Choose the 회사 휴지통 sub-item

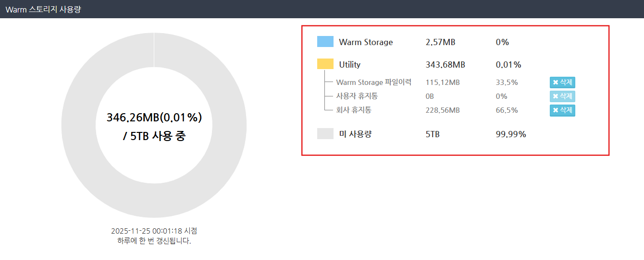(x=354, y=110)
